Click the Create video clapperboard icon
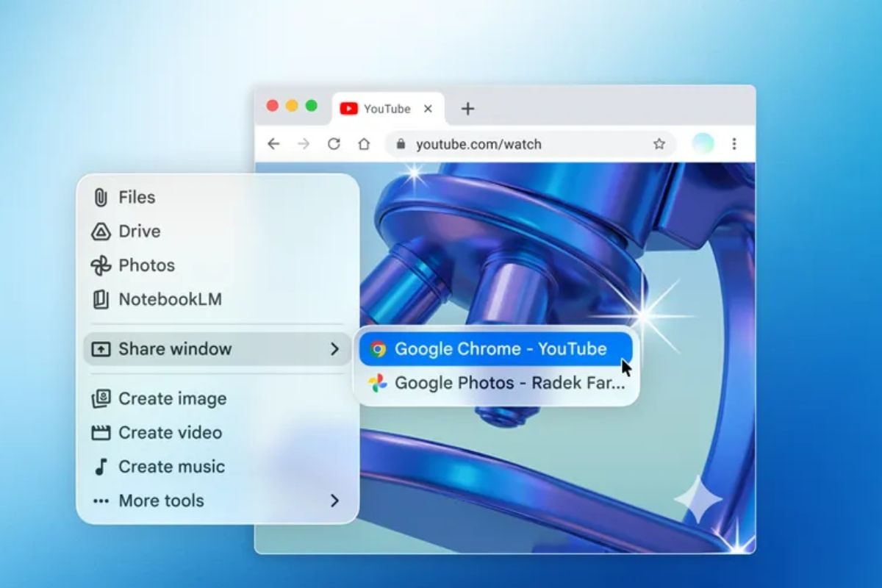The image size is (882, 588). coord(101,433)
